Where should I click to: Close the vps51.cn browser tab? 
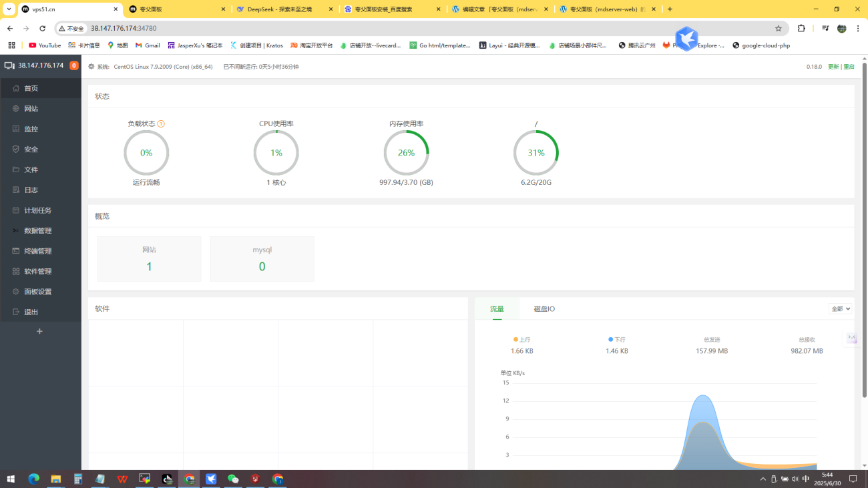(x=115, y=9)
